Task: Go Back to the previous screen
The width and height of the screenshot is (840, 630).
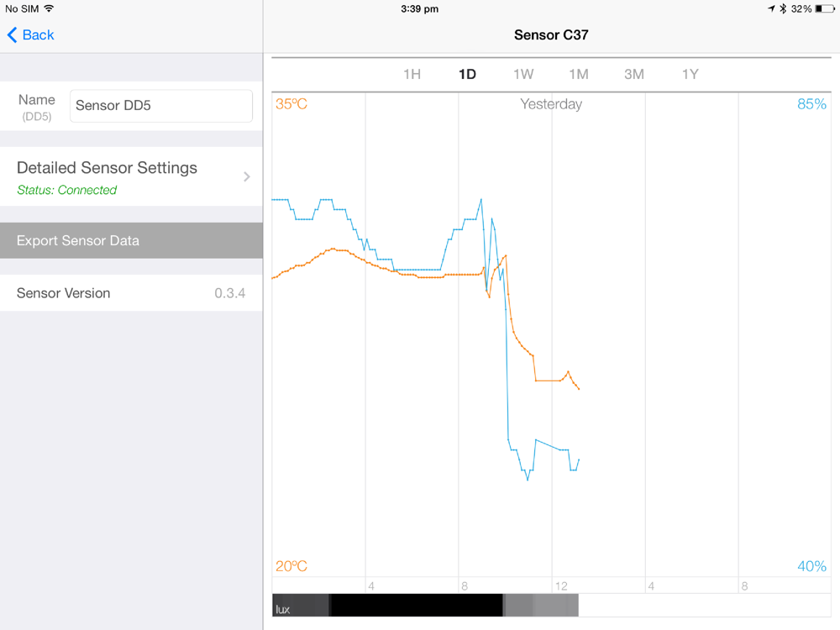Action: pos(30,34)
